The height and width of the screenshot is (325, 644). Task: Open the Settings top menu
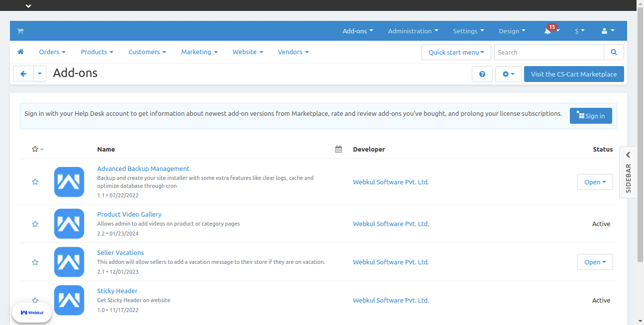(x=468, y=31)
